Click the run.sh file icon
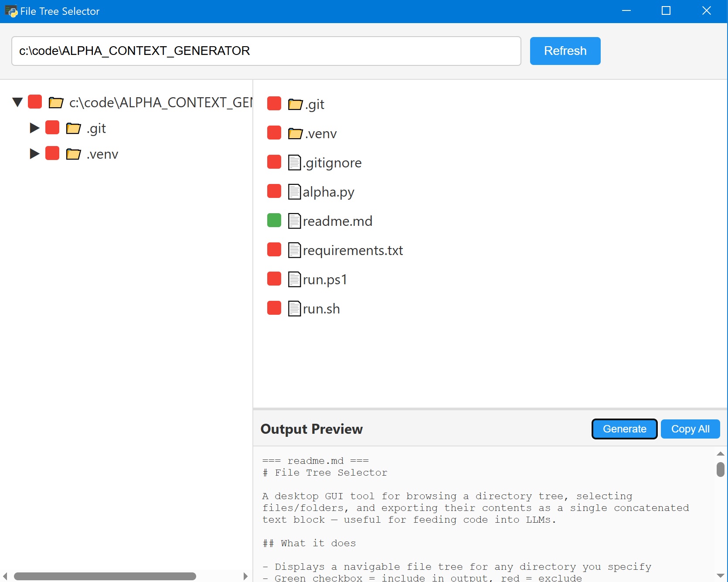 pyautogui.click(x=294, y=309)
